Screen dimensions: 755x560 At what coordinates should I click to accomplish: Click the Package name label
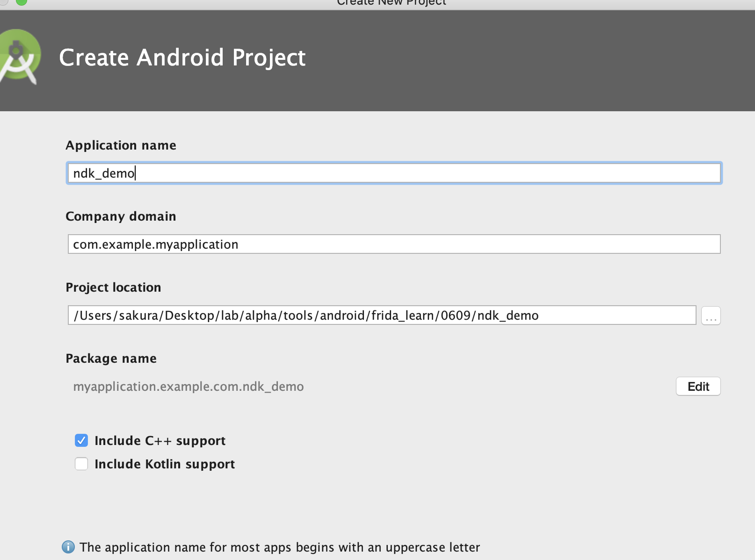[x=111, y=359]
